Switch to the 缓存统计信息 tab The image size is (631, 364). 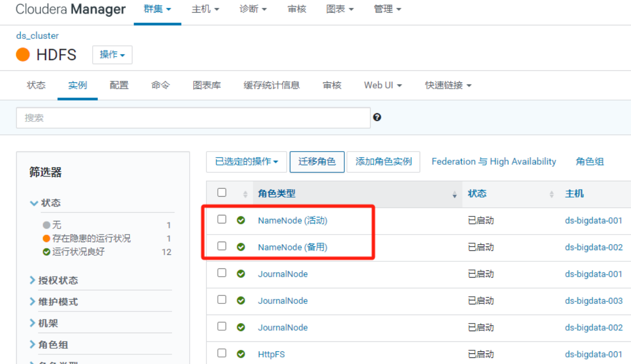point(272,85)
